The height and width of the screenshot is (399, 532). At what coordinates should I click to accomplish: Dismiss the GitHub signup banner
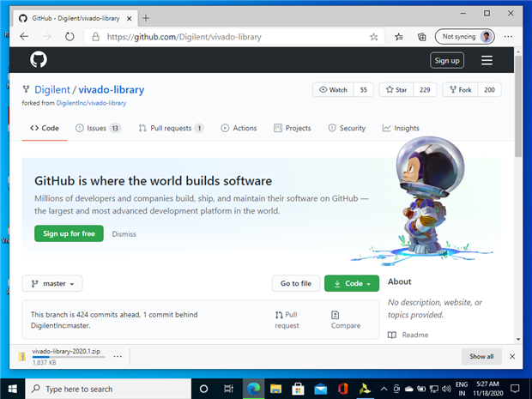pyautogui.click(x=124, y=233)
